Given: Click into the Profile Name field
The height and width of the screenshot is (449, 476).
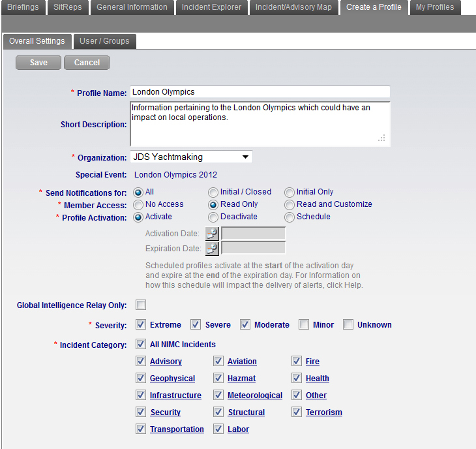Looking at the screenshot, I should pos(260,92).
